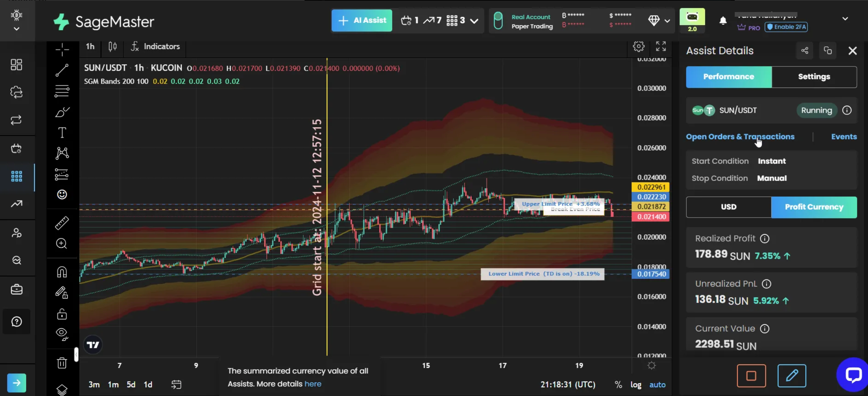Switch to the Performance tab

[x=729, y=77]
